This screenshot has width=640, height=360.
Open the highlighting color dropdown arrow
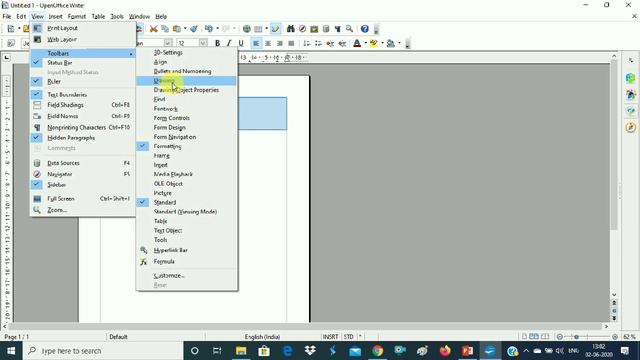(x=382, y=43)
